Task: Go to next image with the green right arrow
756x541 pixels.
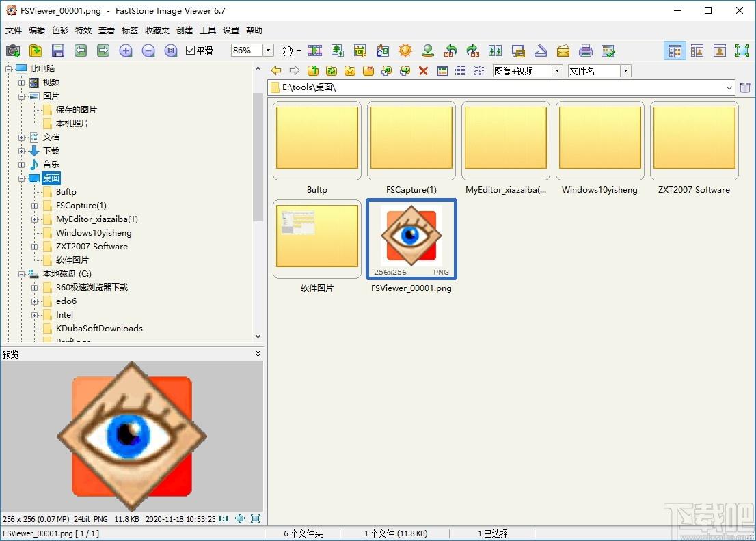Action: (x=103, y=51)
